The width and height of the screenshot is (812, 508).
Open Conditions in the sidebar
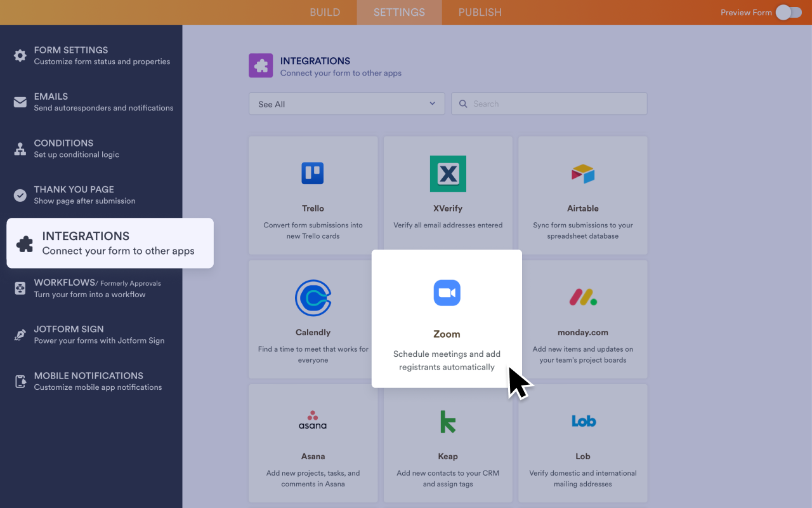[x=91, y=148]
